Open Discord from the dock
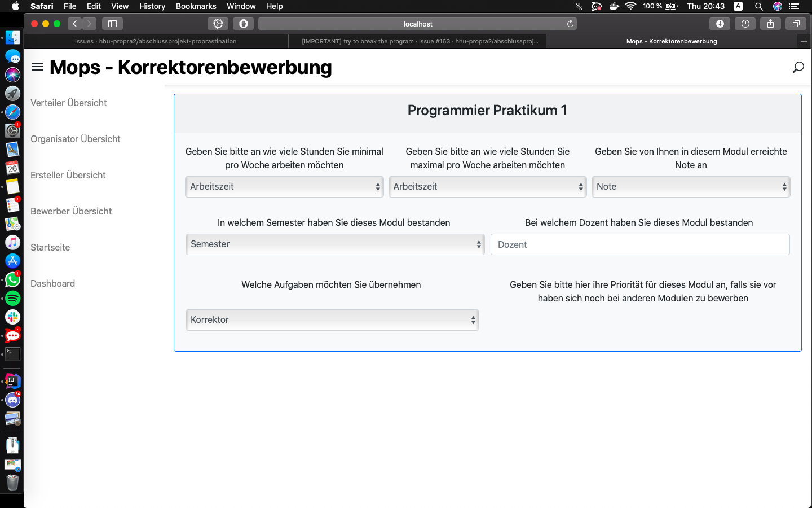812x508 pixels. (x=12, y=400)
